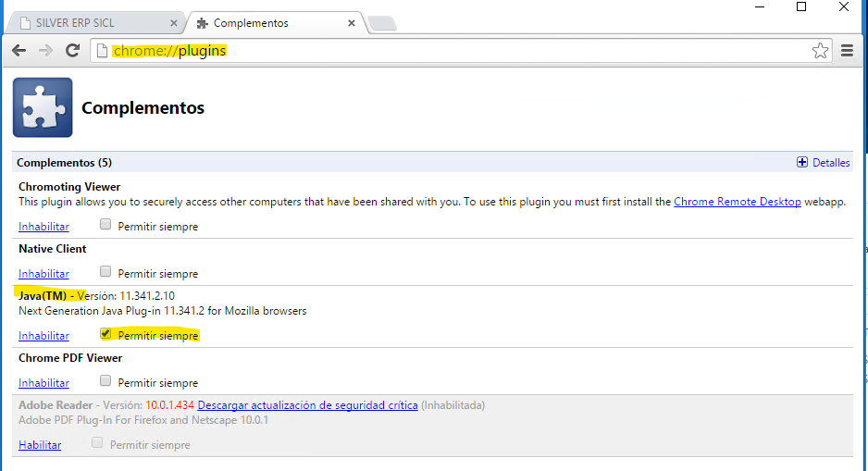Go back using the browser back arrow

pyautogui.click(x=19, y=51)
